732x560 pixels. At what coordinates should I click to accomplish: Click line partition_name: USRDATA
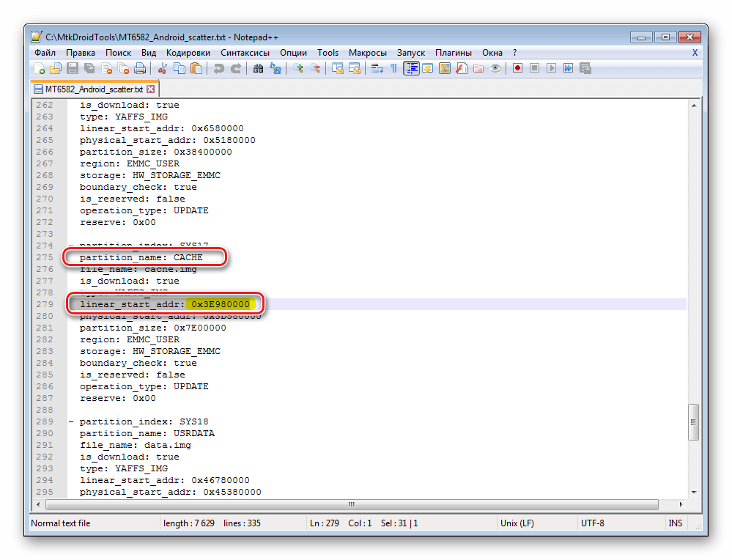click(147, 433)
